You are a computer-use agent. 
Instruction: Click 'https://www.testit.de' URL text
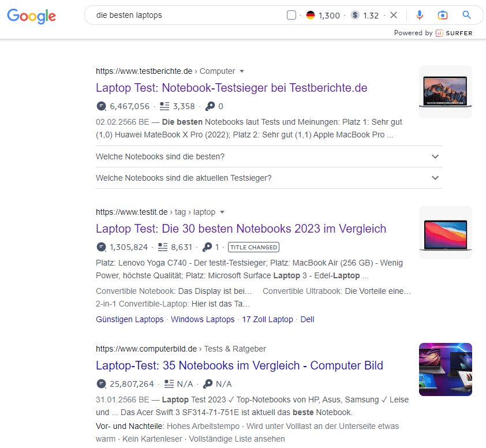132,212
